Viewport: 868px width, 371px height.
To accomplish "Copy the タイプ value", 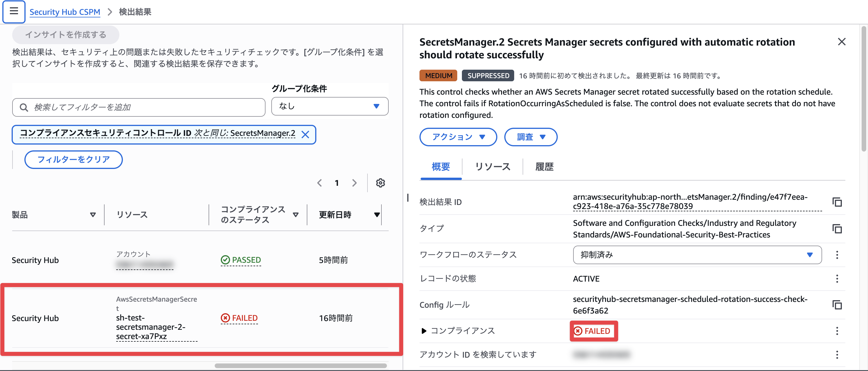I will tap(837, 229).
